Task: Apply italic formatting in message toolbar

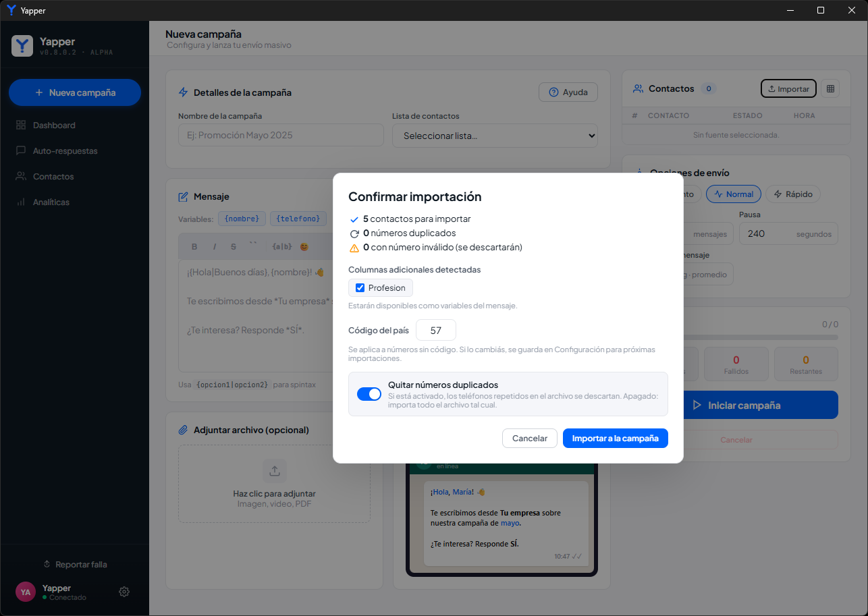Action: point(215,247)
